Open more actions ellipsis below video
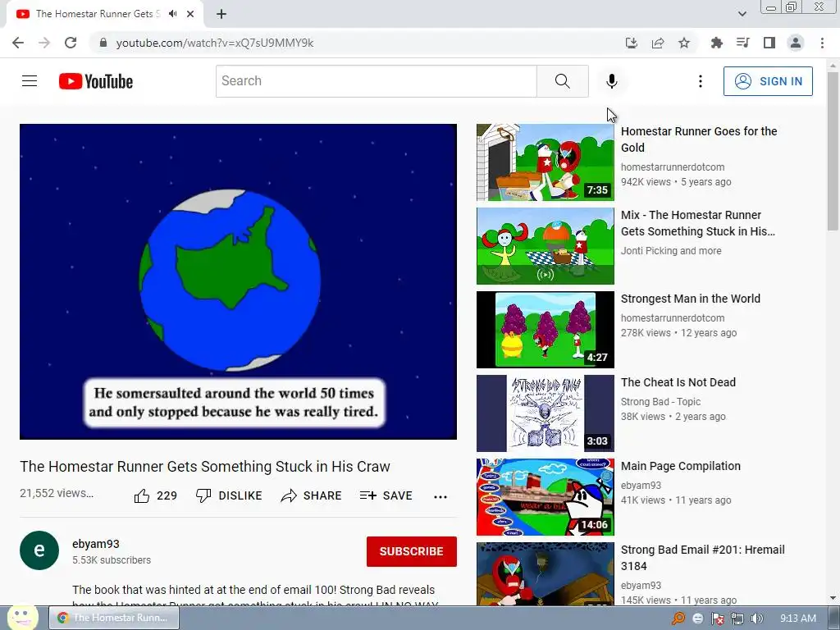Image resolution: width=840 pixels, height=630 pixels. (441, 496)
